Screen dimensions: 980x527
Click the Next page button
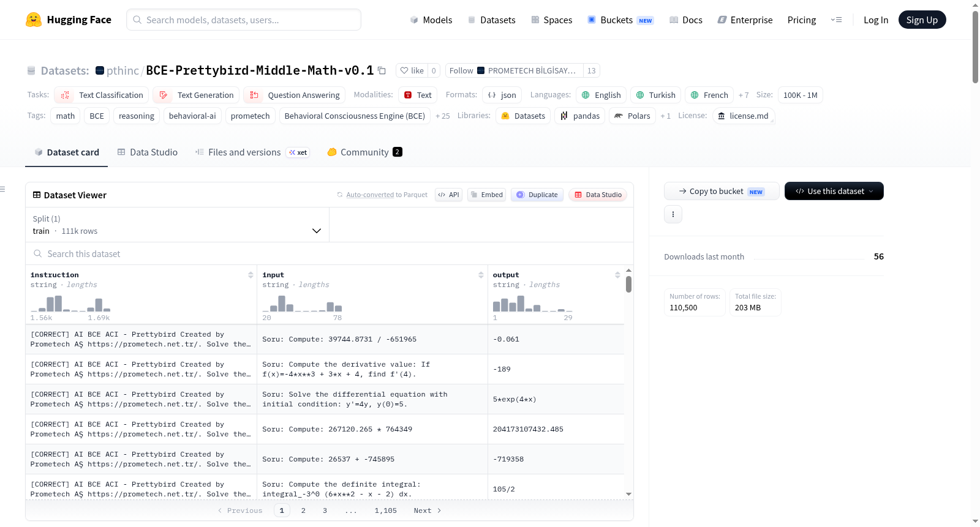427,510
